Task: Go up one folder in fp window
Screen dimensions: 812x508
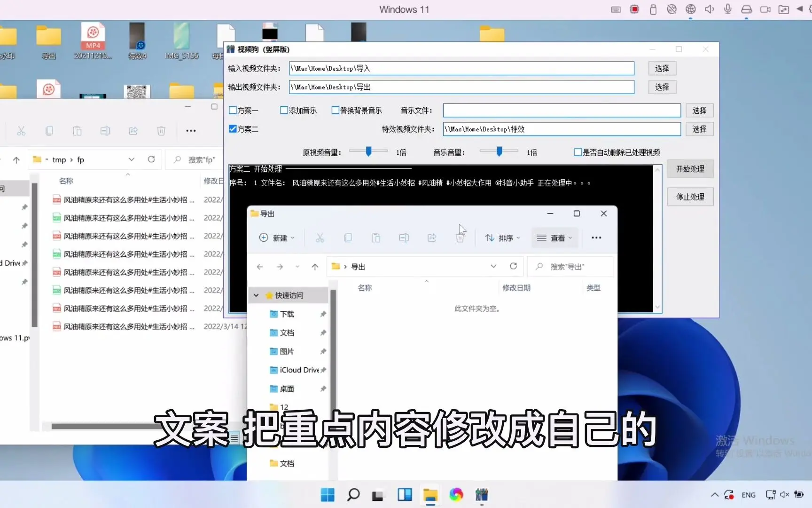Action: pyautogui.click(x=16, y=160)
